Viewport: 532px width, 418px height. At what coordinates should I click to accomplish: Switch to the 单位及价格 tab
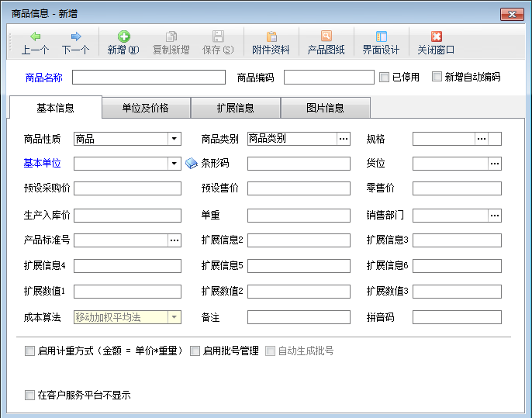point(146,108)
